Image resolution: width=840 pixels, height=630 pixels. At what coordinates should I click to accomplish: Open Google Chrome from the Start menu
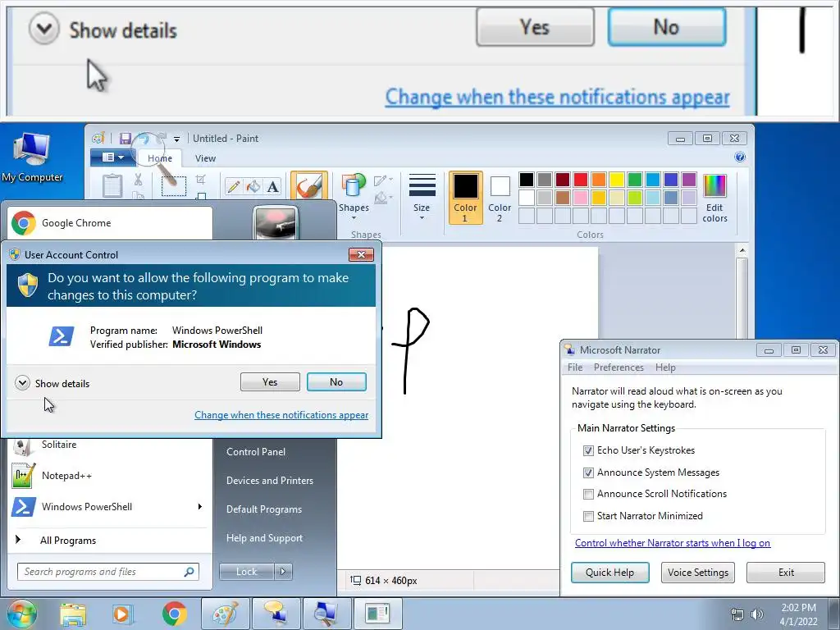coord(110,223)
